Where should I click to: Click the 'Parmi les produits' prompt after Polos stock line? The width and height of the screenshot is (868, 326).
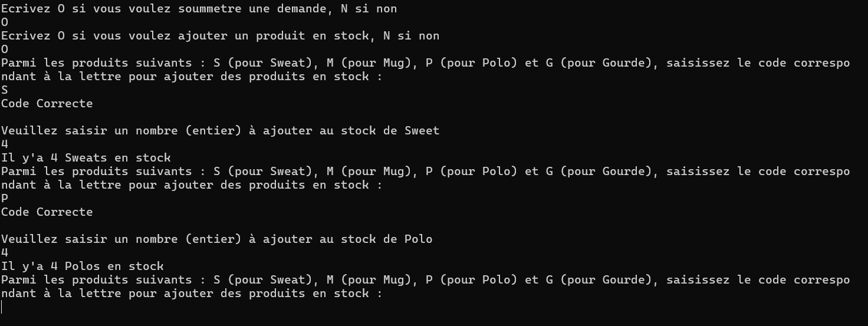pyautogui.click(x=425, y=280)
